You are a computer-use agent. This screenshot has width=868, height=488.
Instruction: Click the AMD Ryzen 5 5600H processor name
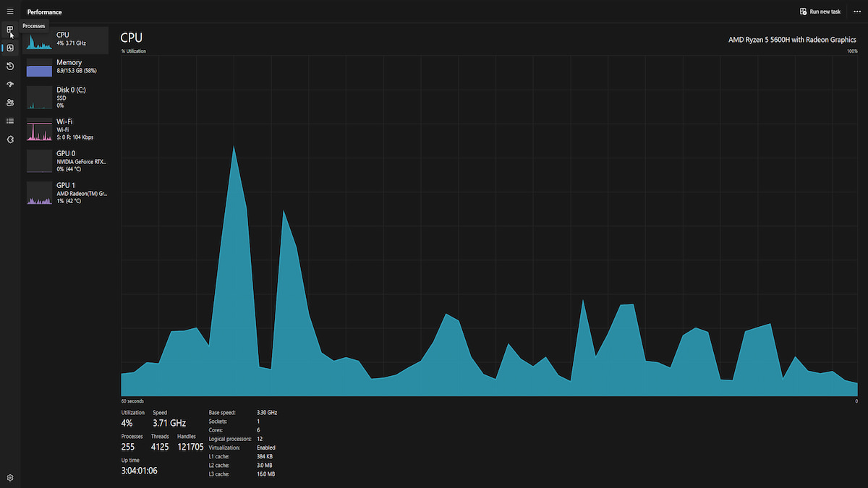(792, 40)
